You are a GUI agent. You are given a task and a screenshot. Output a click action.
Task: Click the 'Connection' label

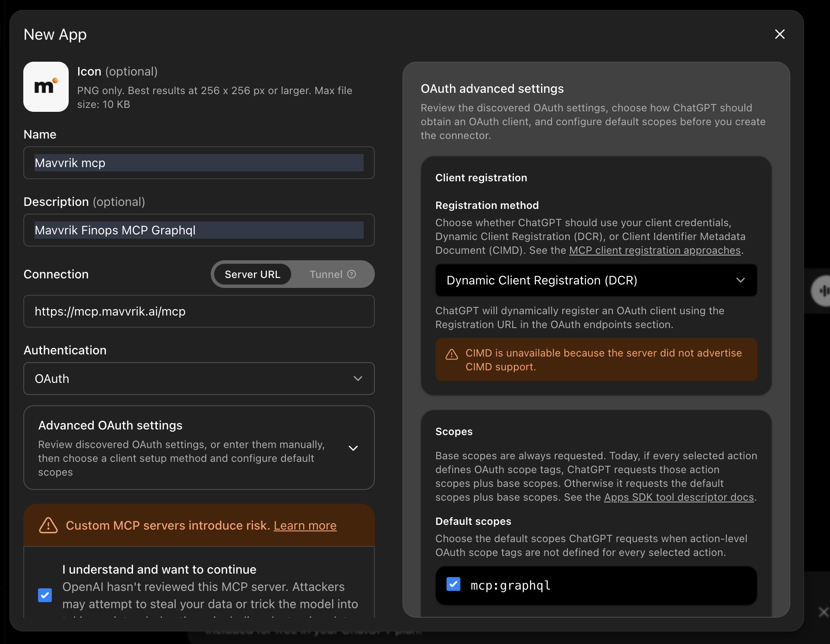(56, 274)
